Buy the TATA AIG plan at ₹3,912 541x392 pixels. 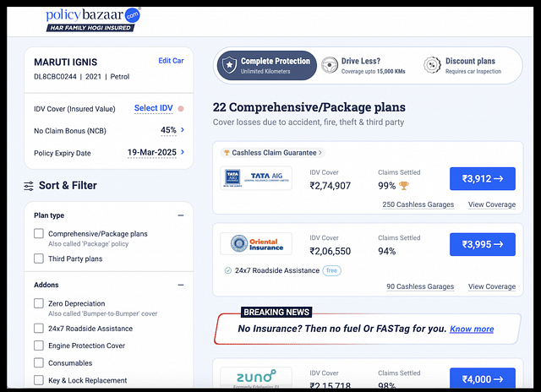tap(483, 178)
